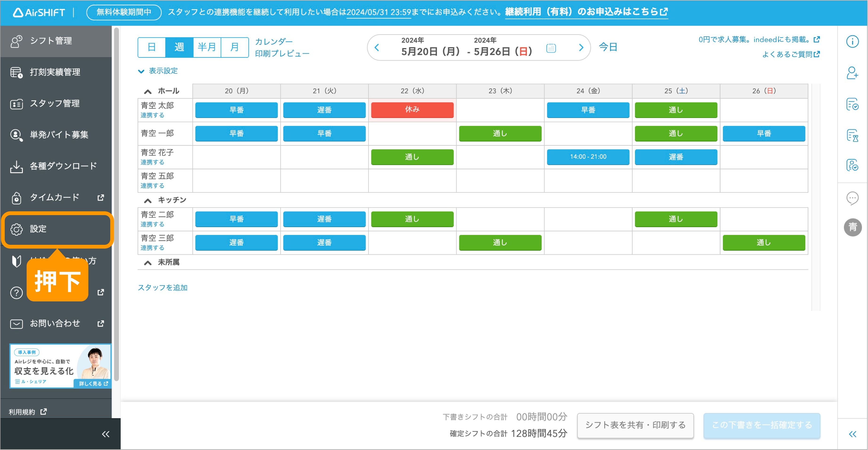This screenshot has height=450, width=868.
Task: Select 青空 一郎's 通し shift on Thursday 23
Action: [500, 133]
